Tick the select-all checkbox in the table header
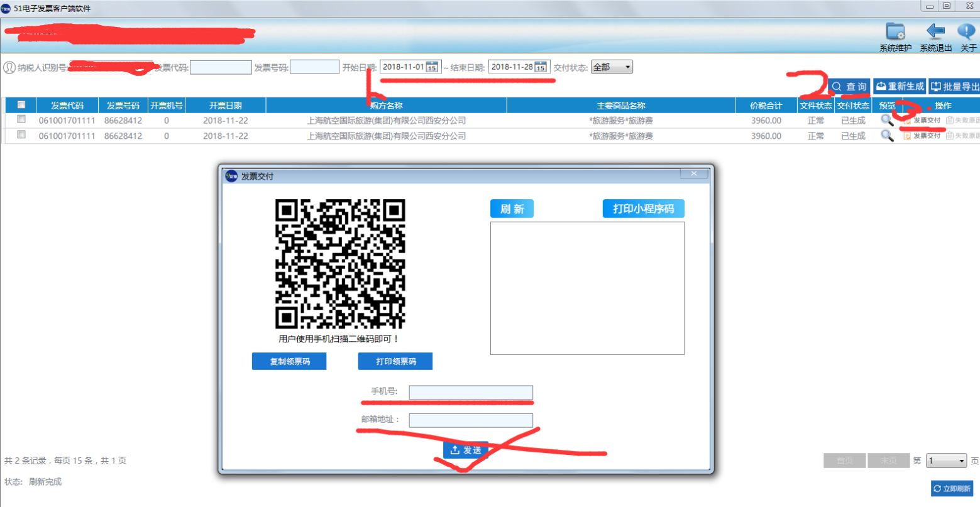Screen dimensions: 980x507 click(21, 105)
